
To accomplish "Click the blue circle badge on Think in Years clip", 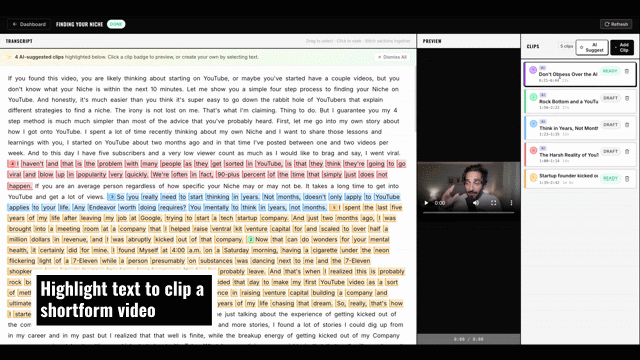I will click(x=533, y=124).
